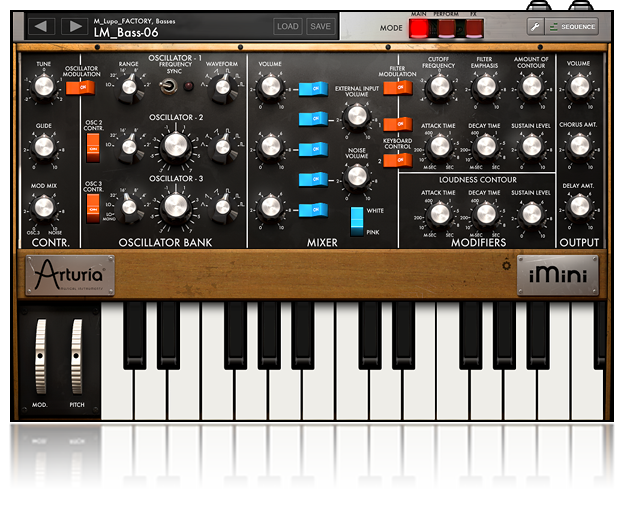Toggle Keyboard Control switch 2

click(x=398, y=160)
